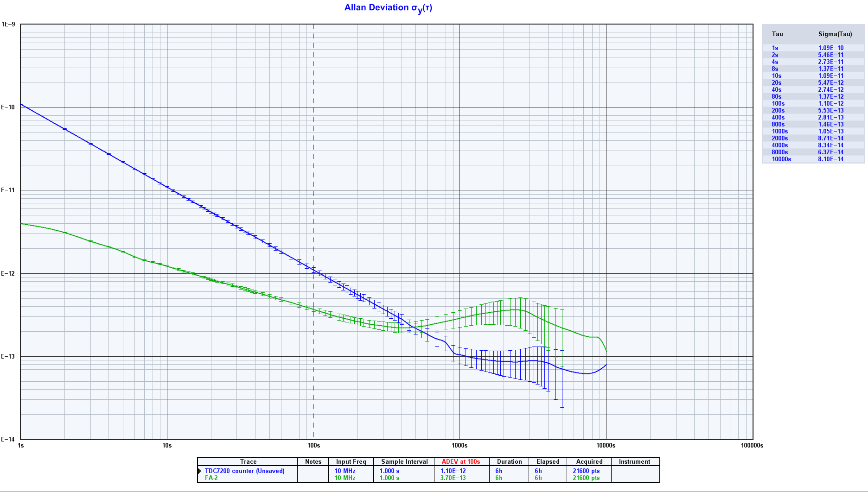Screen dimensions: 868x492
Task: Click the E-14 y-axis label
Action: click(x=8, y=439)
